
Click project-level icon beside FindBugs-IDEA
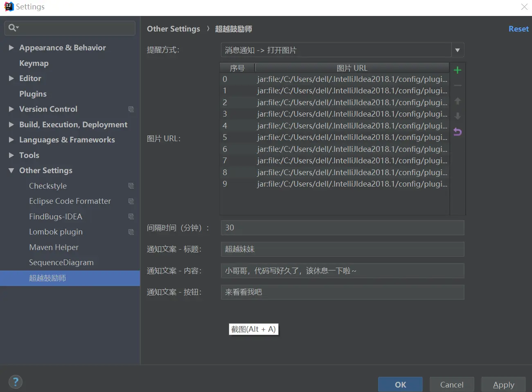(131, 216)
